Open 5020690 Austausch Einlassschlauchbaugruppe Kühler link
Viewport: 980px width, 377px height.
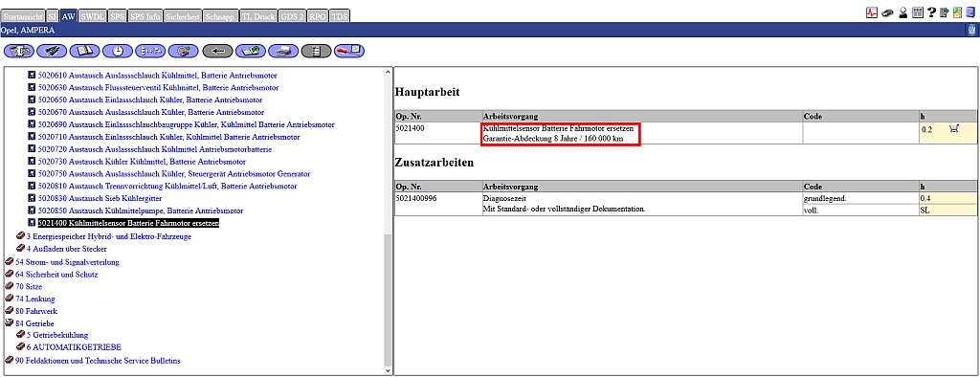pos(187,125)
